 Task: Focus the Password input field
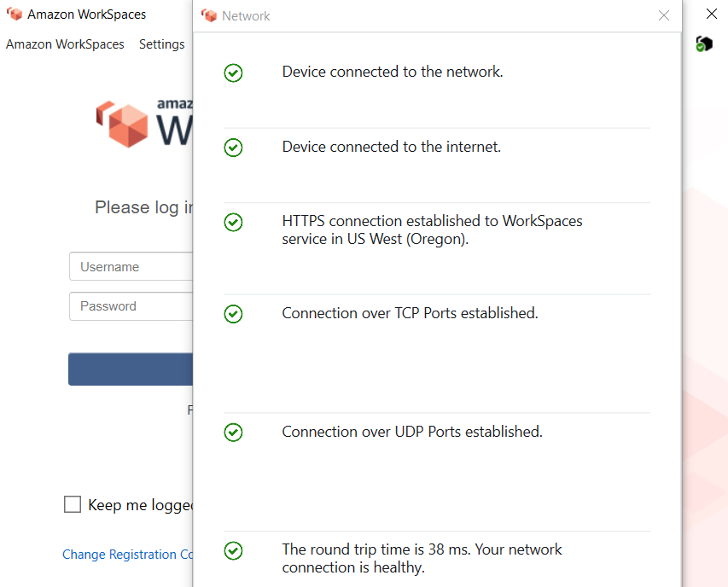[131, 306]
